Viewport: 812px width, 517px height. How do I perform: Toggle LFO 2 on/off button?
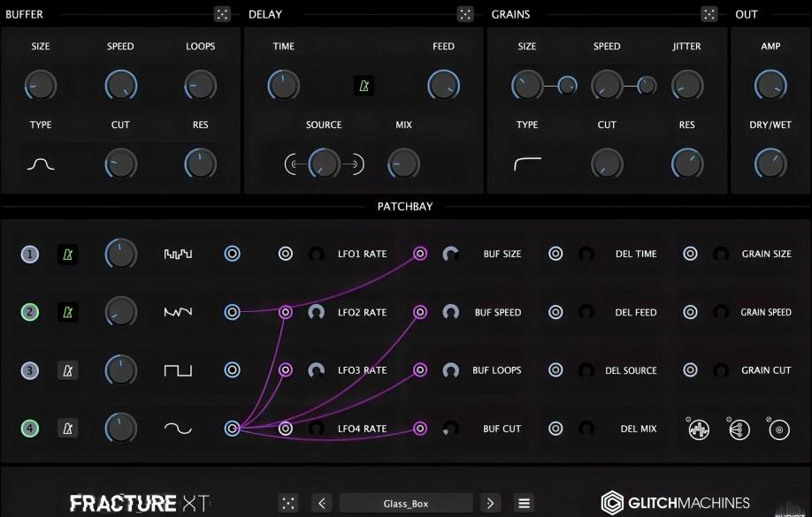pos(29,312)
